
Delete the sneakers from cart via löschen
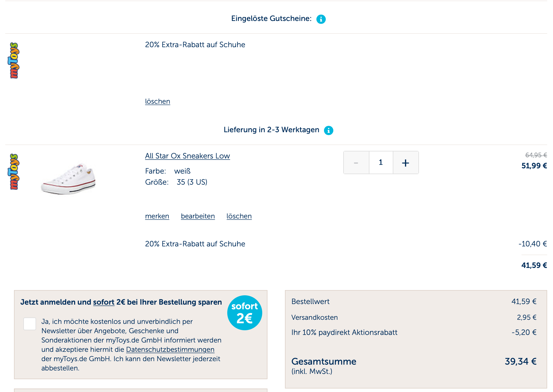[239, 216]
